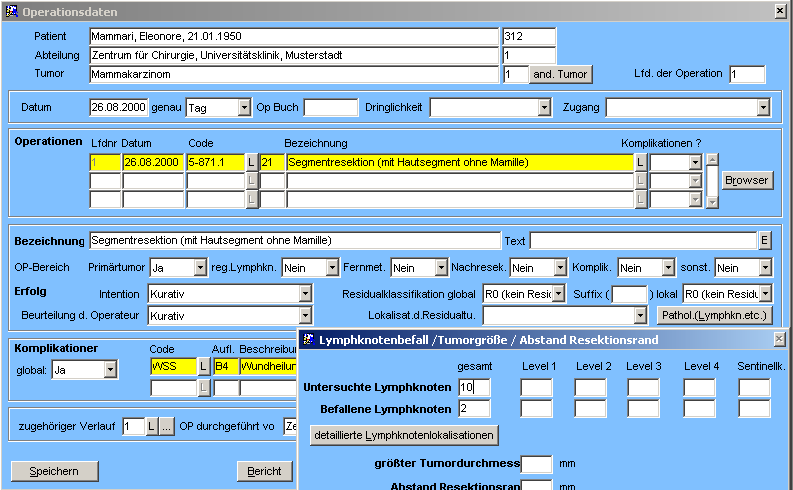
Task: Click the E button next to Text field
Action: point(764,241)
